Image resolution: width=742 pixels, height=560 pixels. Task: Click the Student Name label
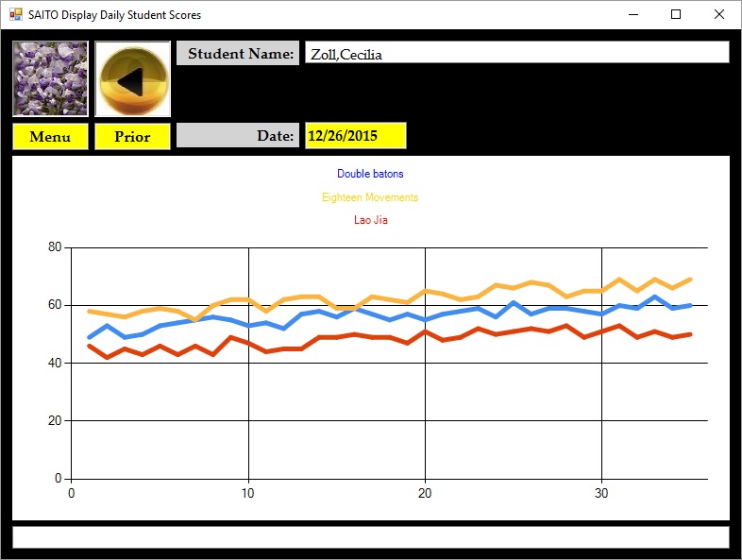(x=238, y=54)
